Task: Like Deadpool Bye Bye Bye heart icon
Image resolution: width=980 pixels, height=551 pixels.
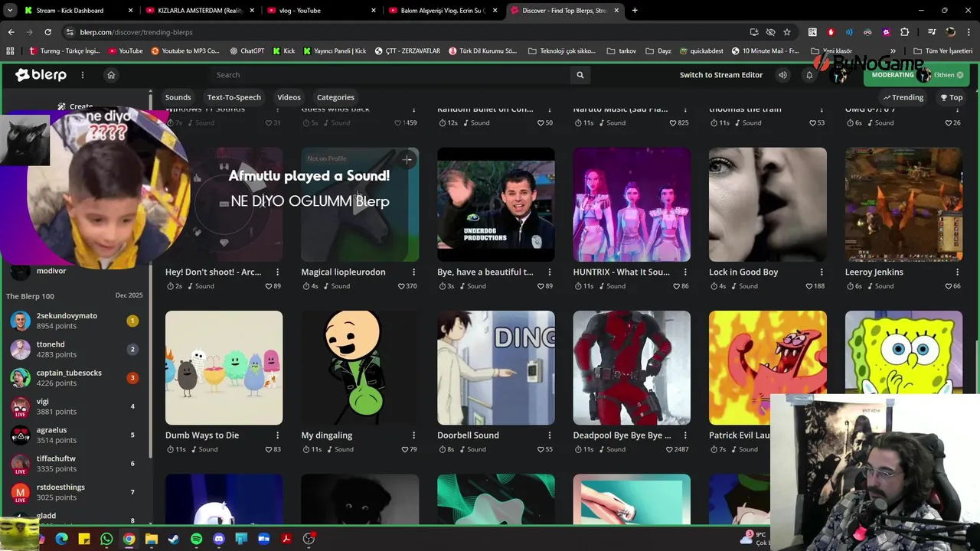Action: pyautogui.click(x=669, y=449)
